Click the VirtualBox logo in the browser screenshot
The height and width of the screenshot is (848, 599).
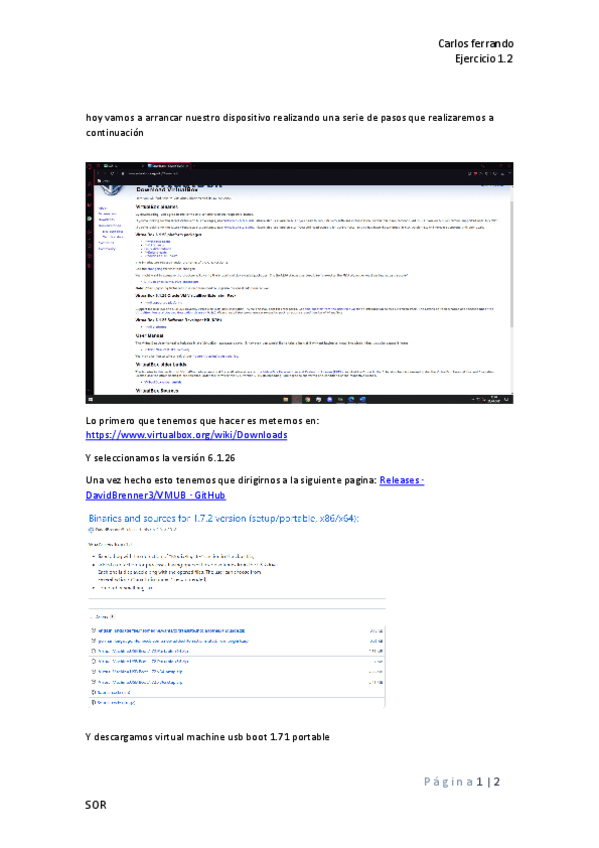(111, 189)
